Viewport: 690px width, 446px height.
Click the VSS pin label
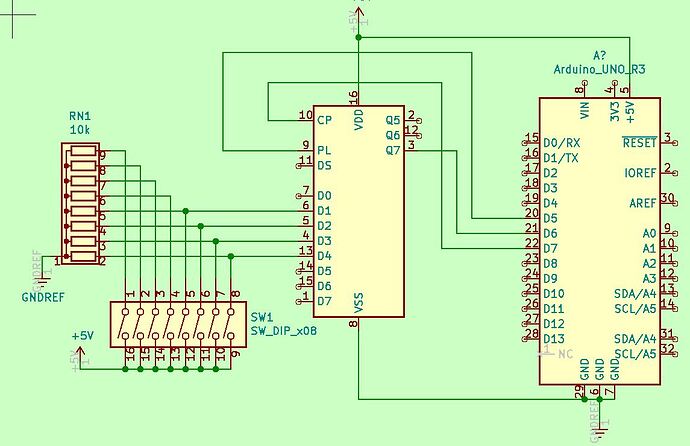[359, 303]
